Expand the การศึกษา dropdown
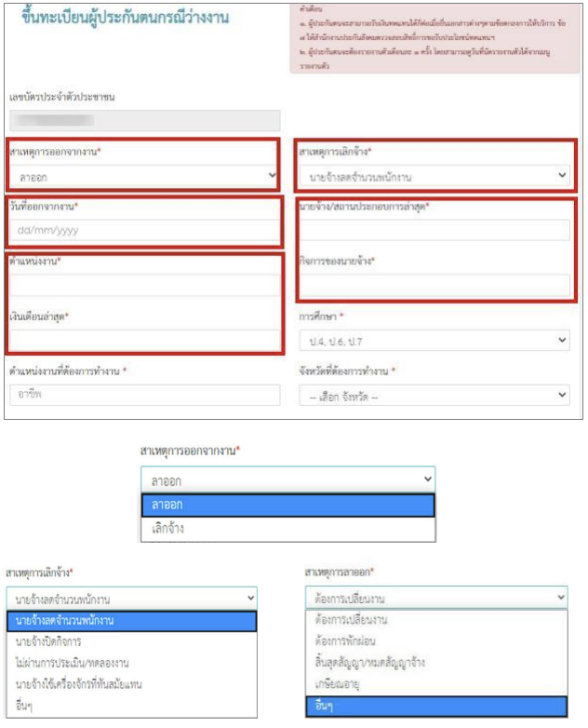Image resolution: width=588 pixels, height=728 pixels. [x=434, y=341]
